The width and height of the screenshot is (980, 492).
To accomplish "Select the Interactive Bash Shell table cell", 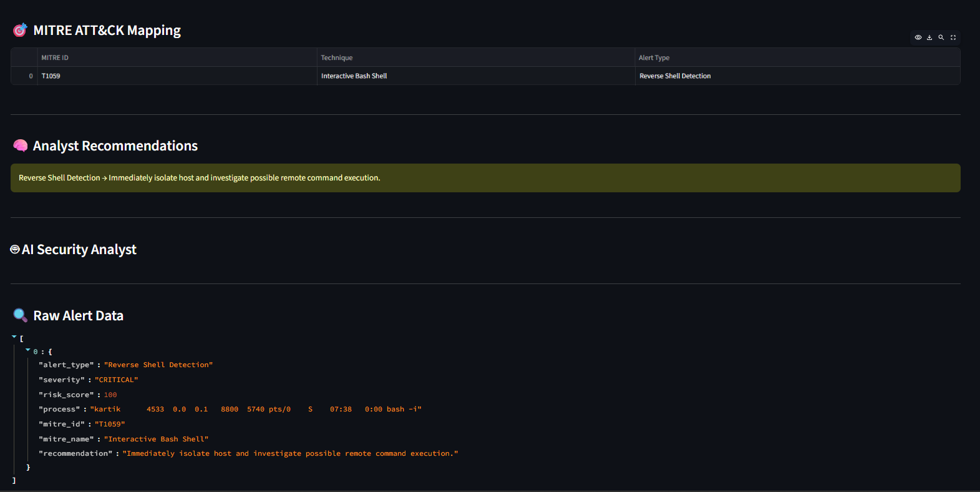I will 476,76.
